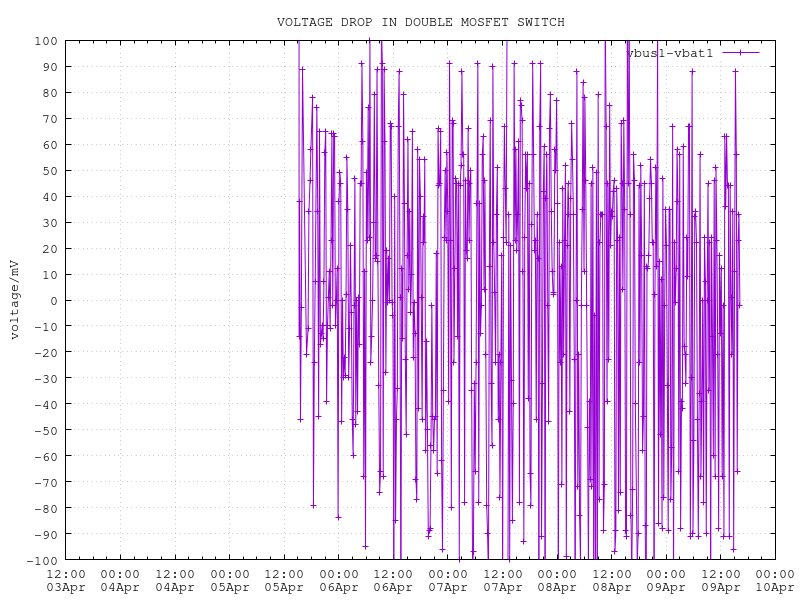Click the voltage/mV y-axis label

coord(15,299)
